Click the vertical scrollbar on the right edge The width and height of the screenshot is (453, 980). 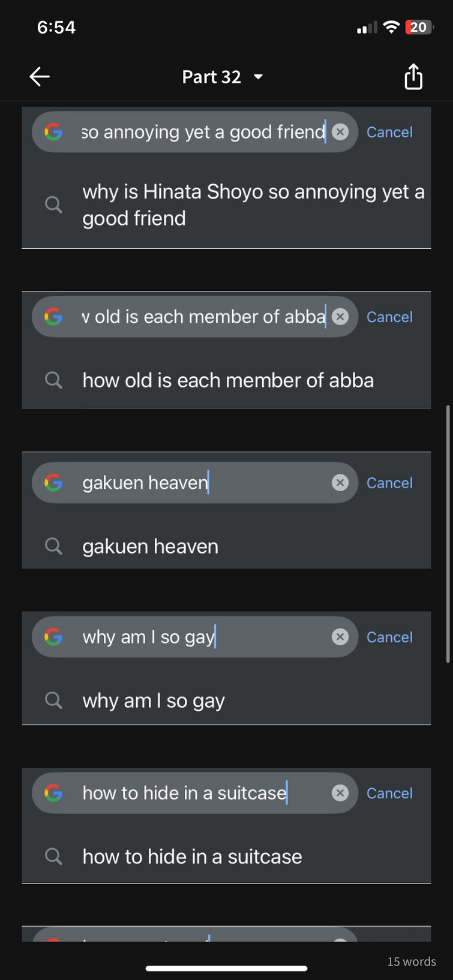tap(448, 534)
